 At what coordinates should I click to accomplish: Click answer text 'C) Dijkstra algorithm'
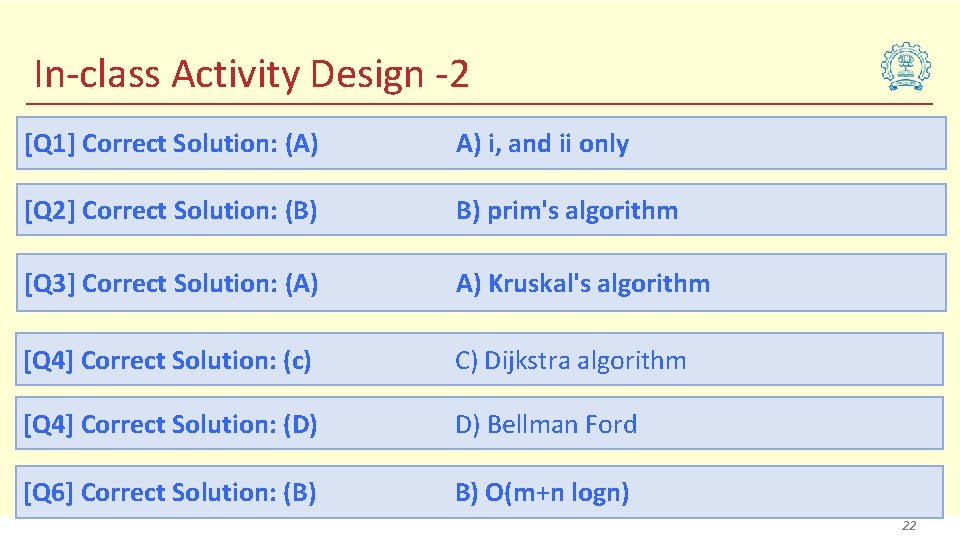571,361
